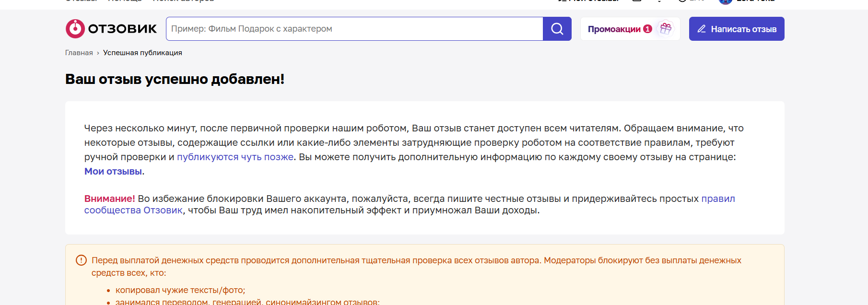Viewport: 868px width, 305px height.
Task: Click the bullet копировал чужие тексты/фото
Action: tap(180, 290)
